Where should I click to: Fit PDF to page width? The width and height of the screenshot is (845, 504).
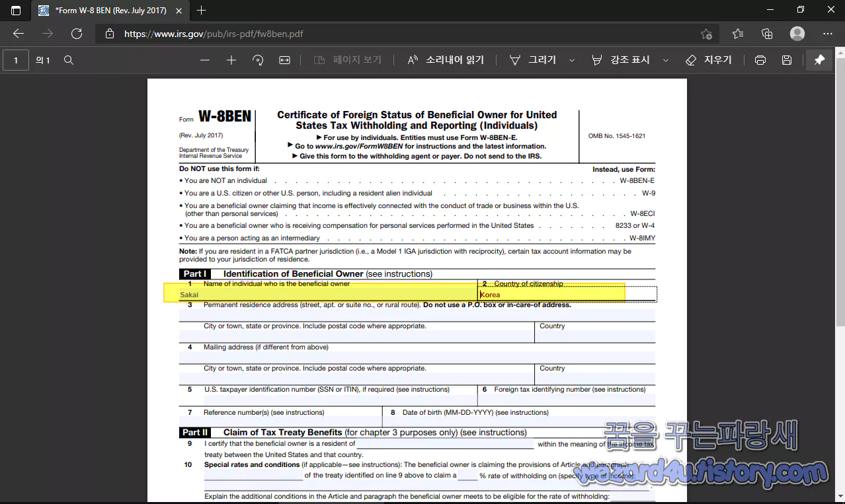click(284, 60)
